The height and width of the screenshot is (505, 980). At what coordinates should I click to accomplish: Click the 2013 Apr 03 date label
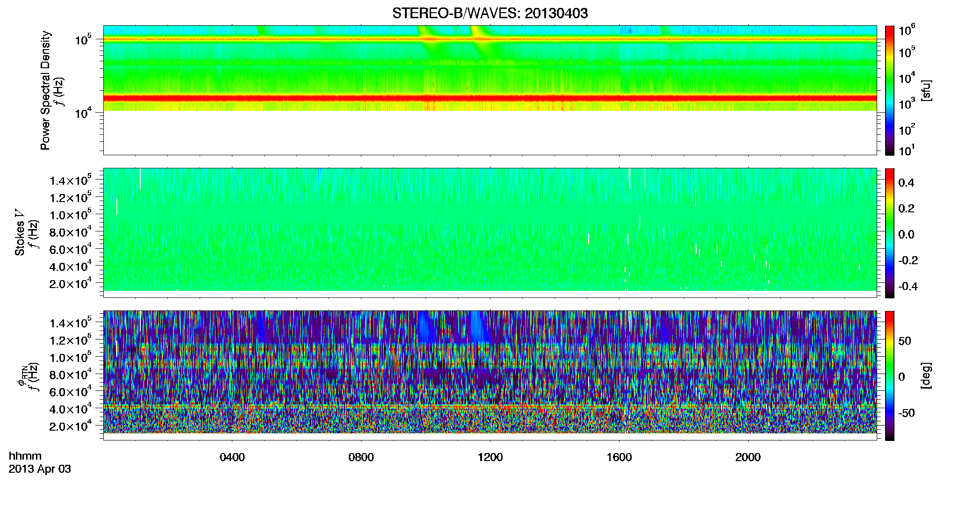[x=40, y=469]
